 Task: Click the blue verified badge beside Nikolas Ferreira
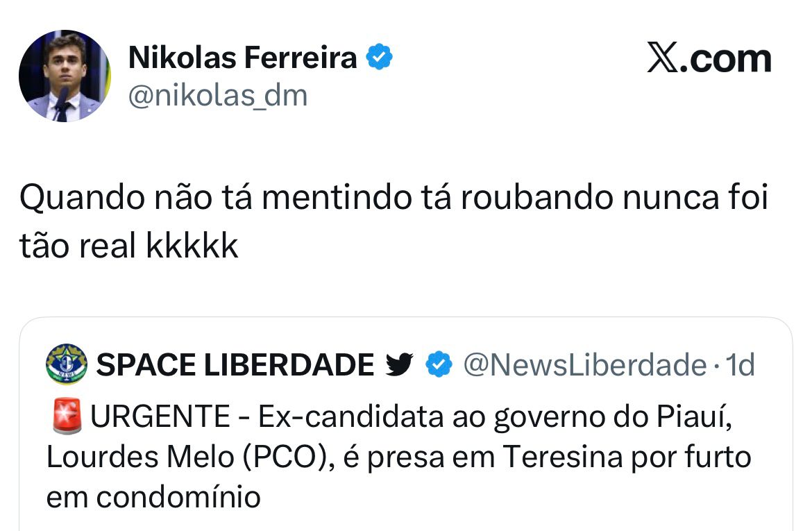click(x=380, y=58)
